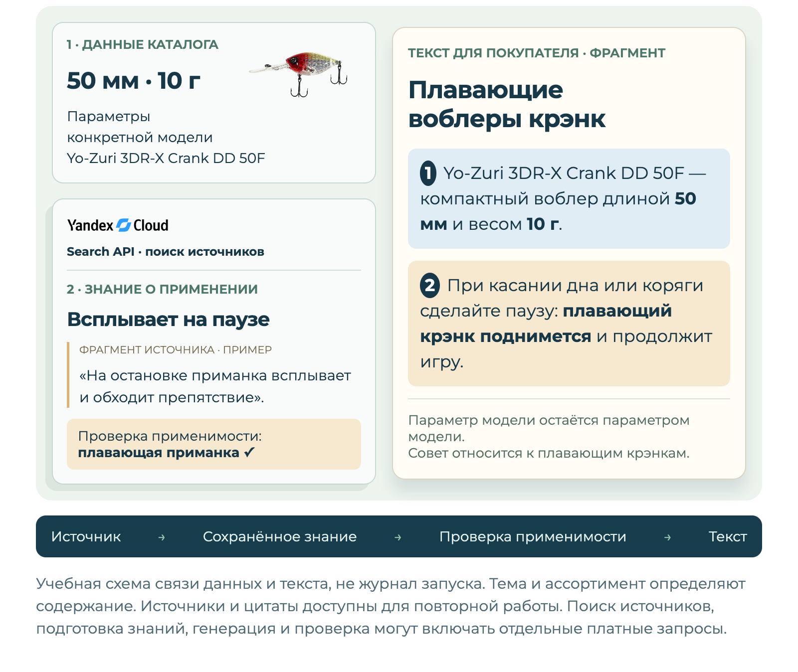Image resolution: width=798 pixels, height=672 pixels.
Task: Click the «ФРАГМЕНТ ИСТОЧНИКА · ПРИМЕР» caption
Action: pyautogui.click(x=176, y=350)
